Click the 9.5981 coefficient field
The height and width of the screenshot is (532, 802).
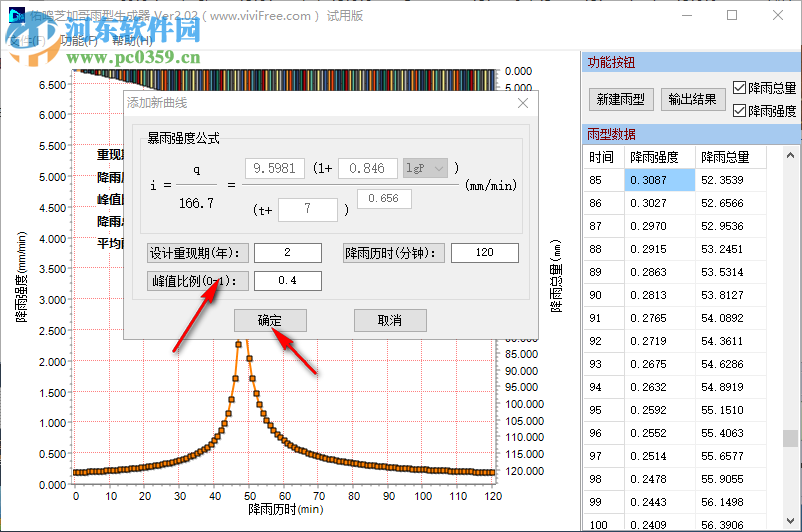click(x=275, y=168)
